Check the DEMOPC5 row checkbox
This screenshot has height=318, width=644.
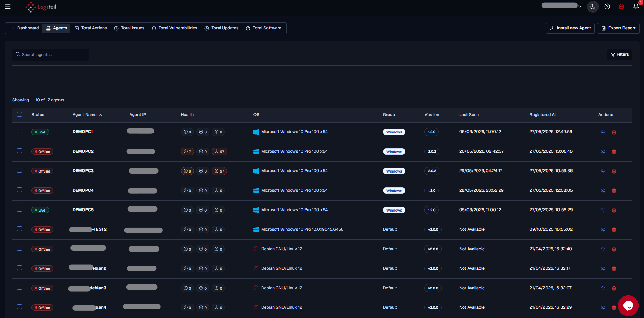point(19,209)
